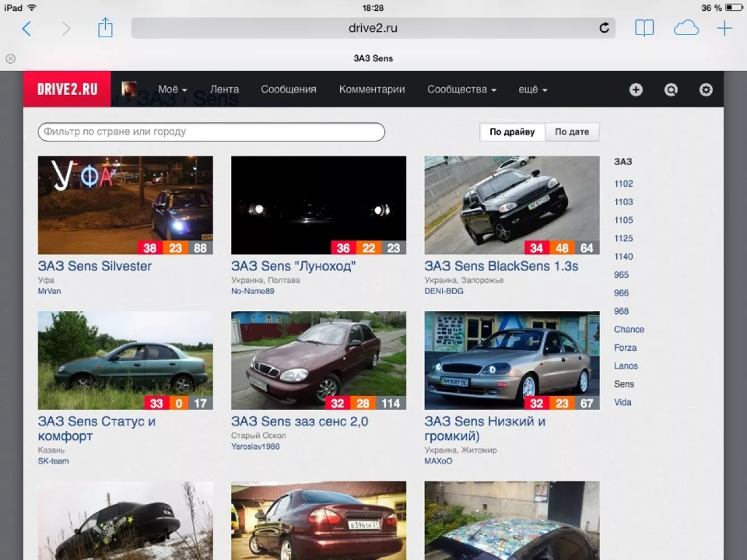Visit No-Name89 user profile
This screenshot has height=560, width=747.
[x=252, y=291]
